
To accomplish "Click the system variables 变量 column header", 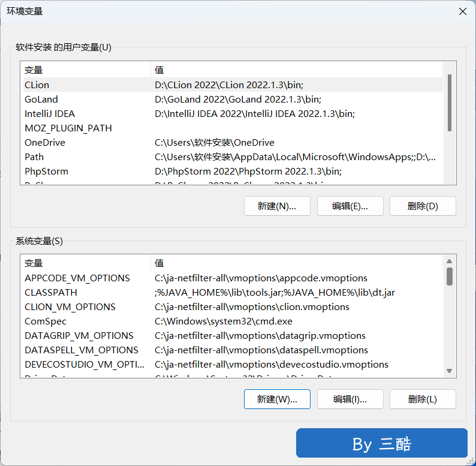I will pyautogui.click(x=86, y=263).
